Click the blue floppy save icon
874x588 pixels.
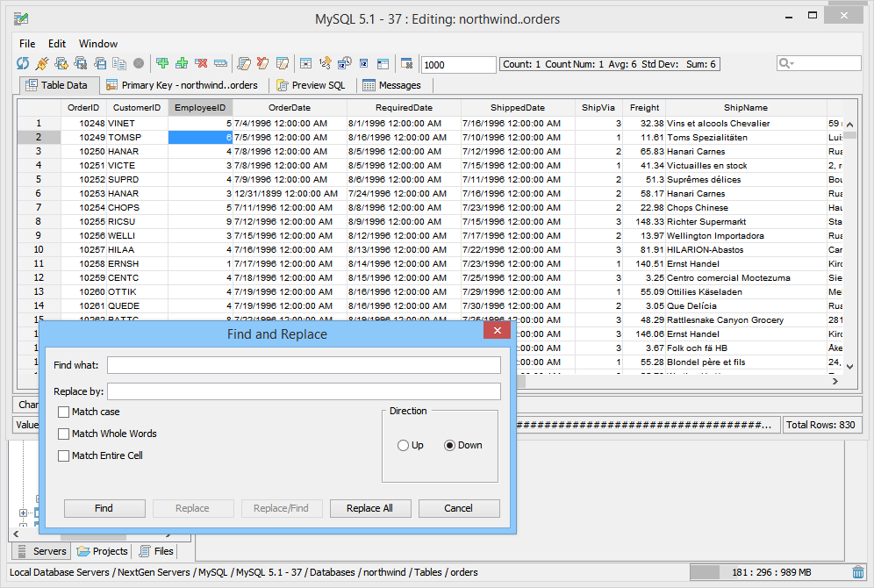(100, 63)
